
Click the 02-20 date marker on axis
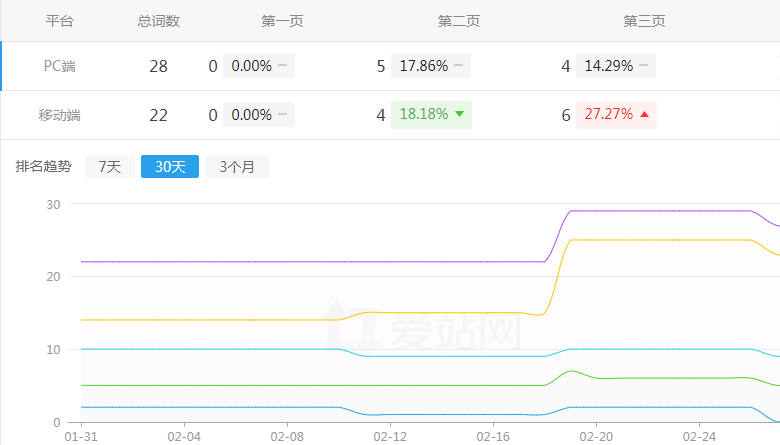point(596,437)
